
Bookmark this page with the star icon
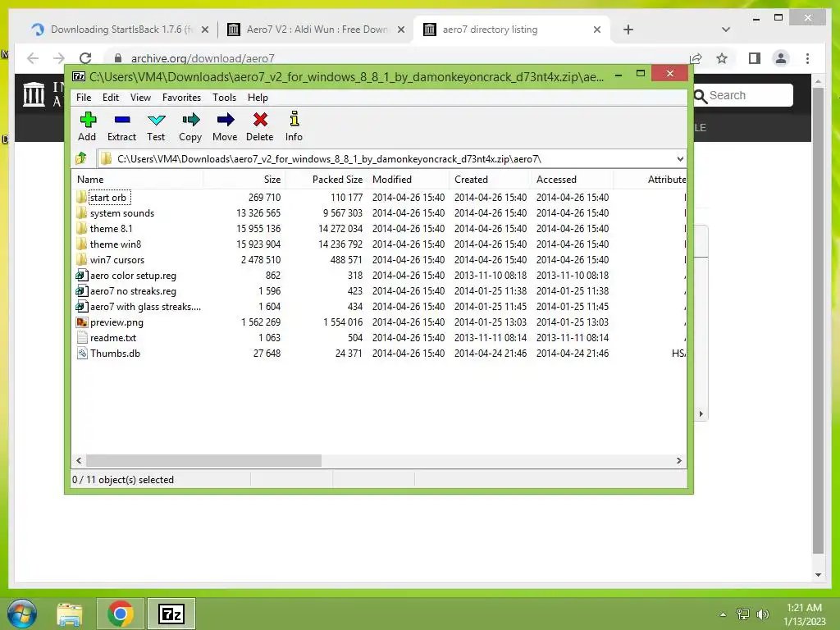coord(722,58)
